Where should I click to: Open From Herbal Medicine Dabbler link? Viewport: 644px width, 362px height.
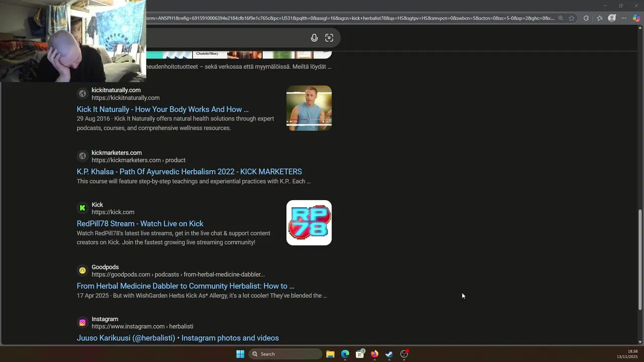click(x=185, y=286)
